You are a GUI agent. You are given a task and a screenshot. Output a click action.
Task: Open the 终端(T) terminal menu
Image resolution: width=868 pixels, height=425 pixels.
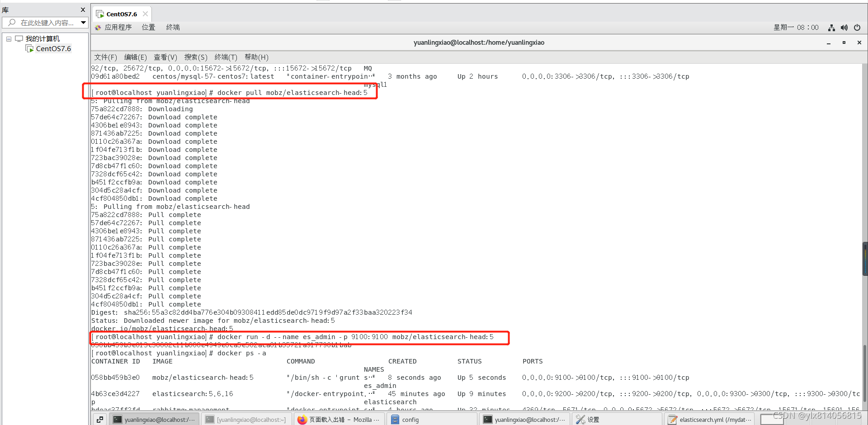tap(226, 57)
